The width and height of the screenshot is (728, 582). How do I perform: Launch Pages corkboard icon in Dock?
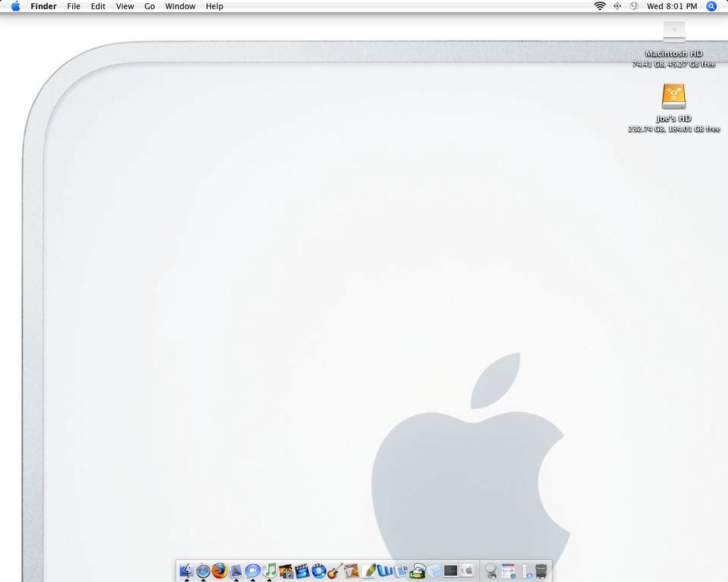coord(351,571)
